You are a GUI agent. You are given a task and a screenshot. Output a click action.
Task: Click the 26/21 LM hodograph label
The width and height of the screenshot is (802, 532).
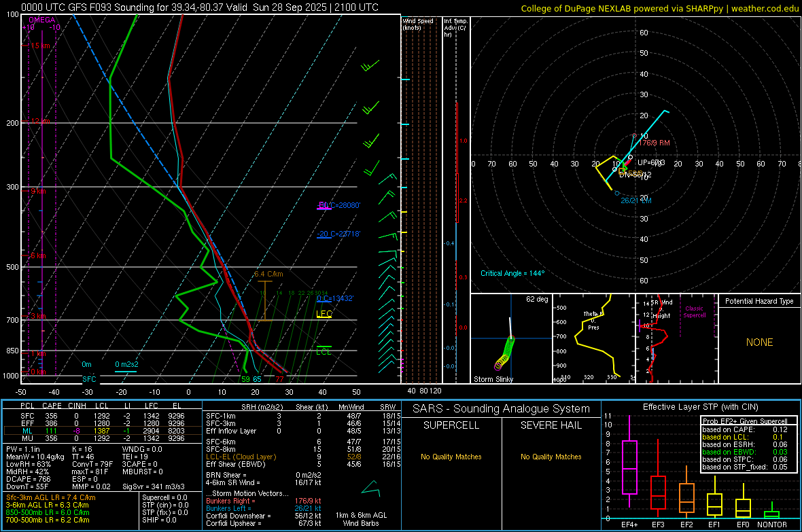click(636, 200)
